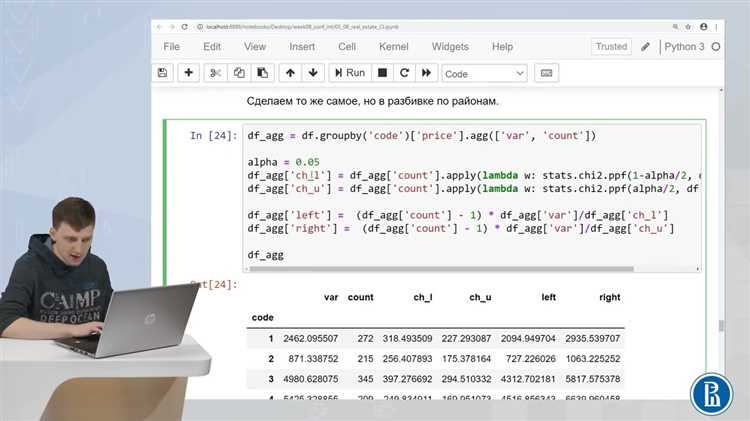
Task: Click the notebook vertical scrollbar thumb
Action: [x=721, y=326]
